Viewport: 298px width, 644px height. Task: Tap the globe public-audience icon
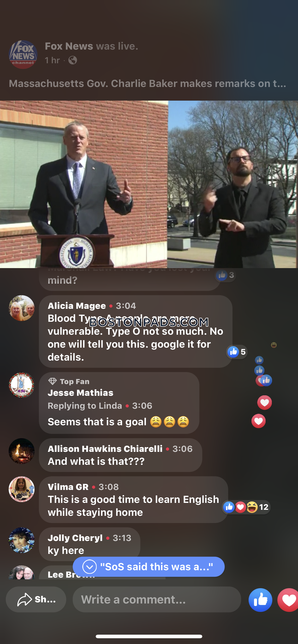pos(73,60)
